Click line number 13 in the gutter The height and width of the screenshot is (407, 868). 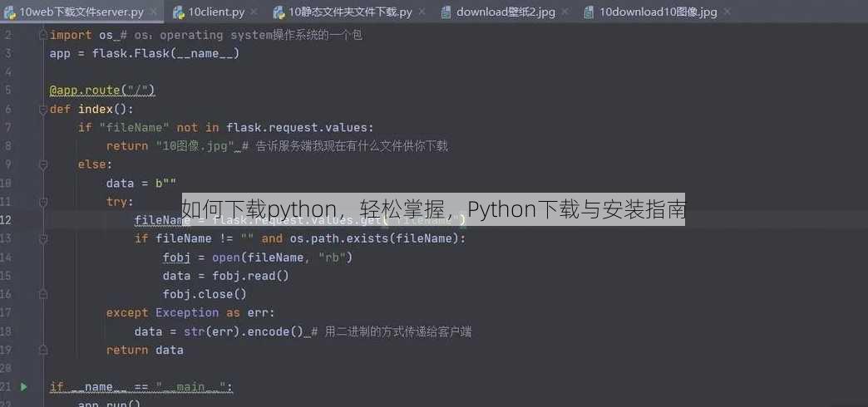6,239
